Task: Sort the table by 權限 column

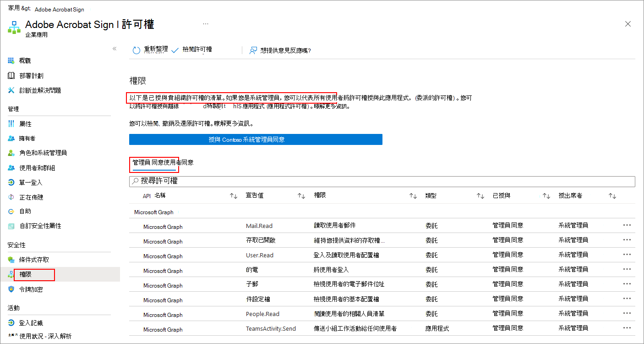Action: [x=413, y=196]
